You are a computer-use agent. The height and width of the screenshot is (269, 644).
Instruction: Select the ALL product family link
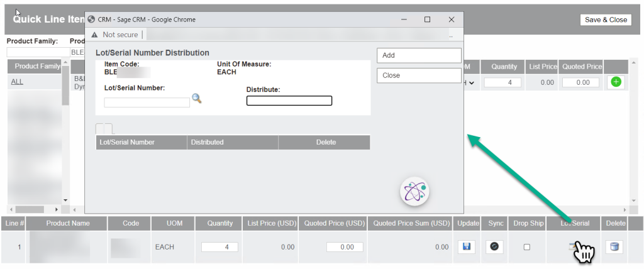tap(17, 82)
